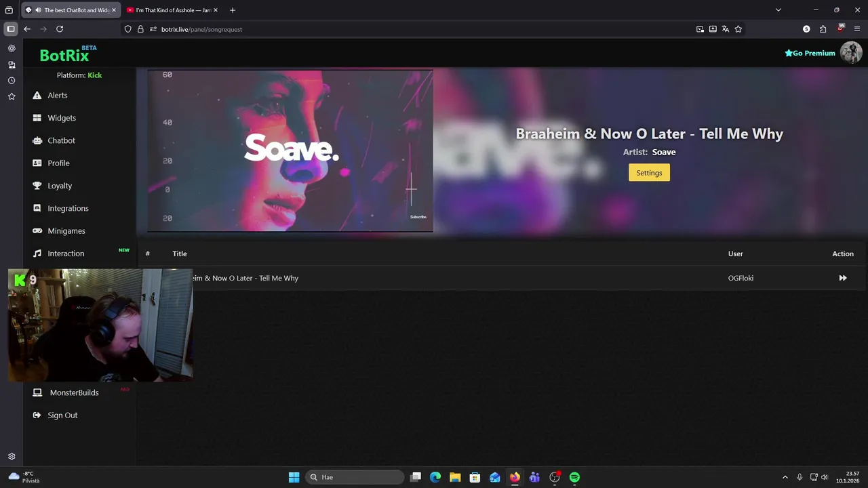Click the site permissions icon in address bar
868x488 pixels.
(x=153, y=29)
